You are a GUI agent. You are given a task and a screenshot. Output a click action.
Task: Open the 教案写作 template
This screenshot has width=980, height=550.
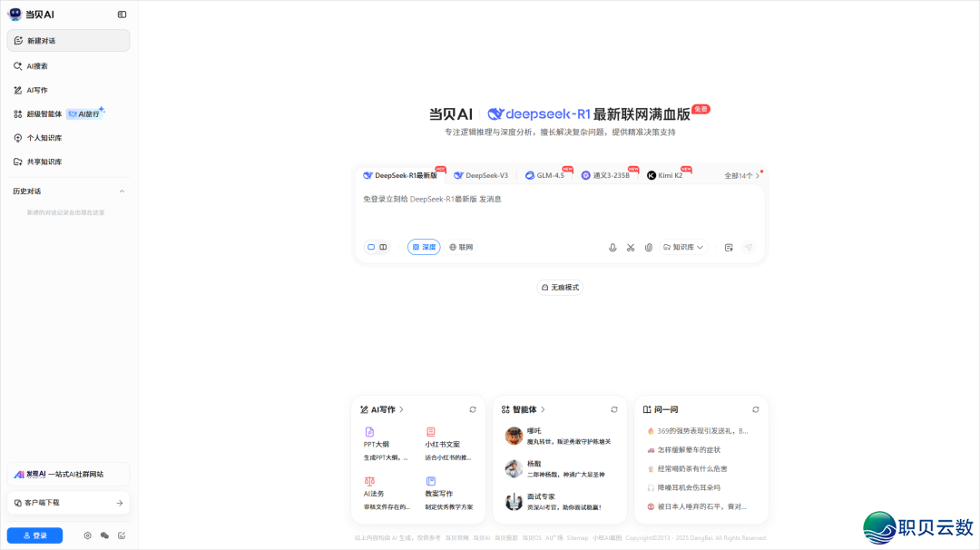tap(449, 494)
